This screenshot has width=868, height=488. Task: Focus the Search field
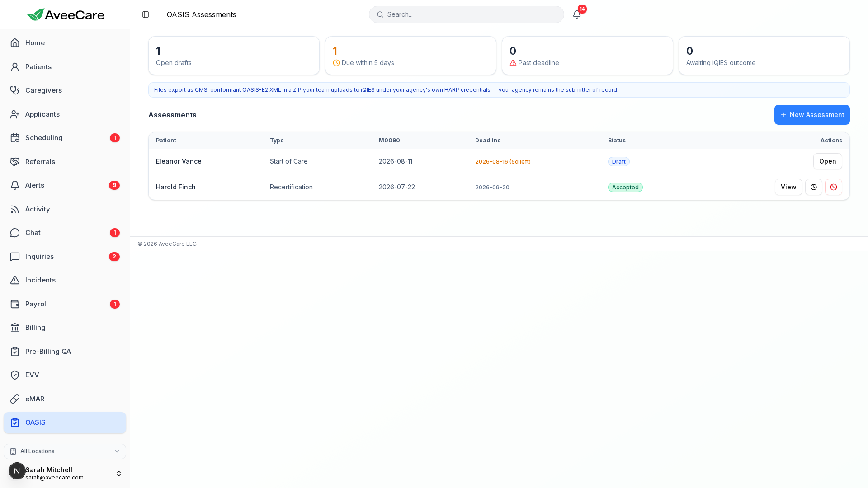(467, 14)
